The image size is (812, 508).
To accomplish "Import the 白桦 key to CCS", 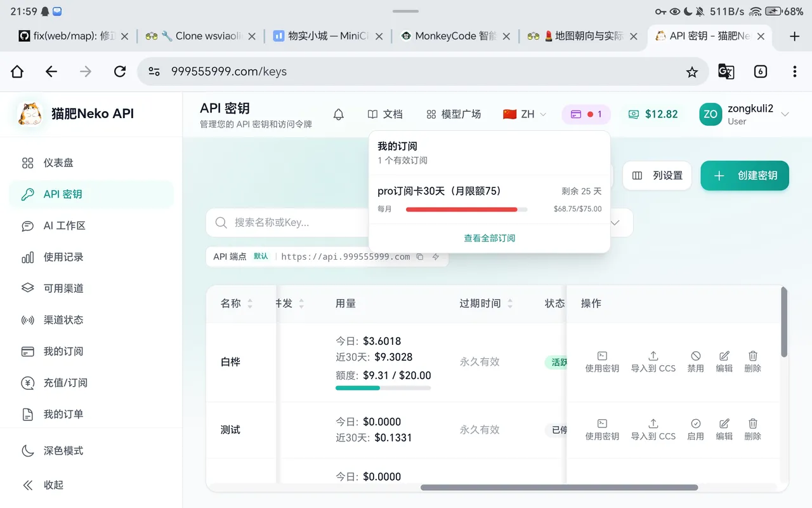I will (653, 362).
